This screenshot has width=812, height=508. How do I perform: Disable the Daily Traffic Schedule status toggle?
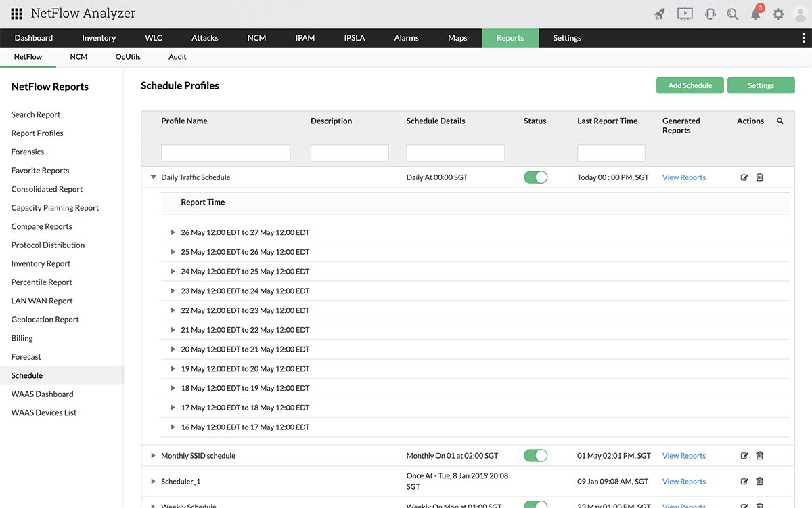(x=535, y=177)
